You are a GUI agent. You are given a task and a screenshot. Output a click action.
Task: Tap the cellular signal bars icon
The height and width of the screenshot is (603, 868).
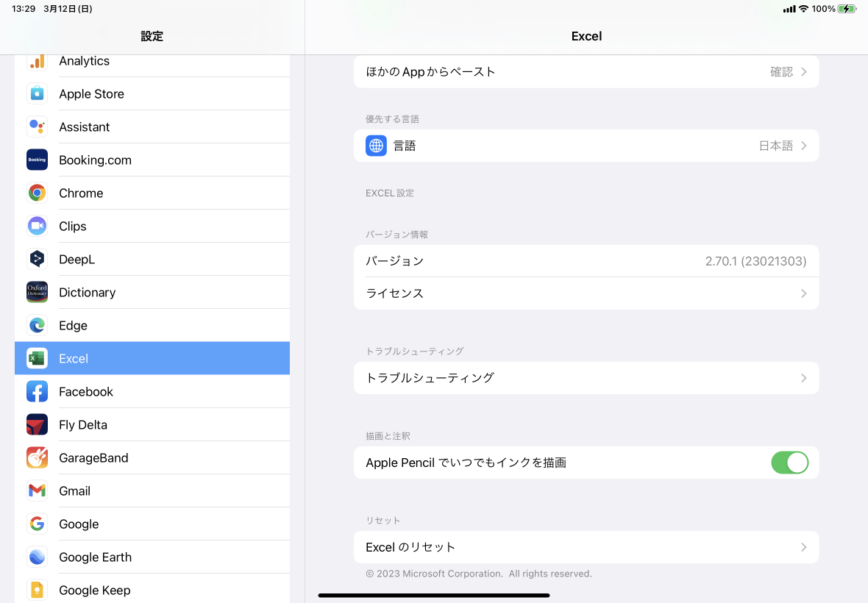tap(789, 9)
